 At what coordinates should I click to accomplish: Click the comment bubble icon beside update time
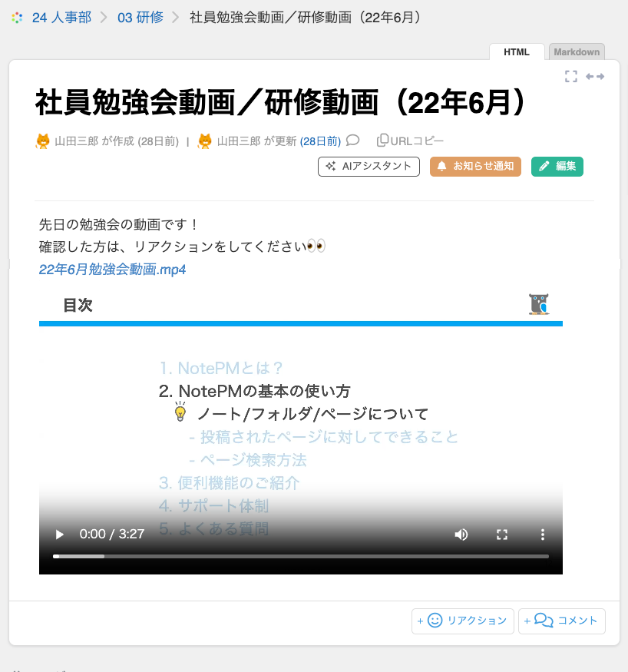point(352,140)
